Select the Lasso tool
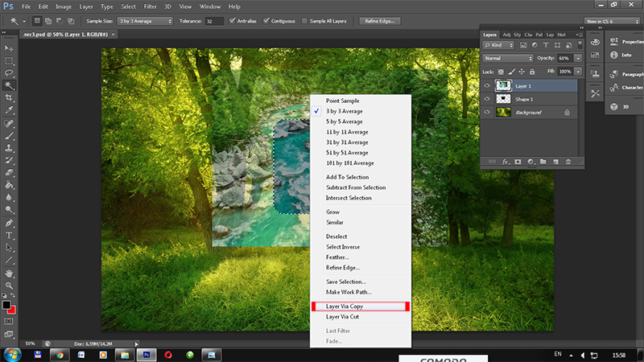 pos(9,73)
